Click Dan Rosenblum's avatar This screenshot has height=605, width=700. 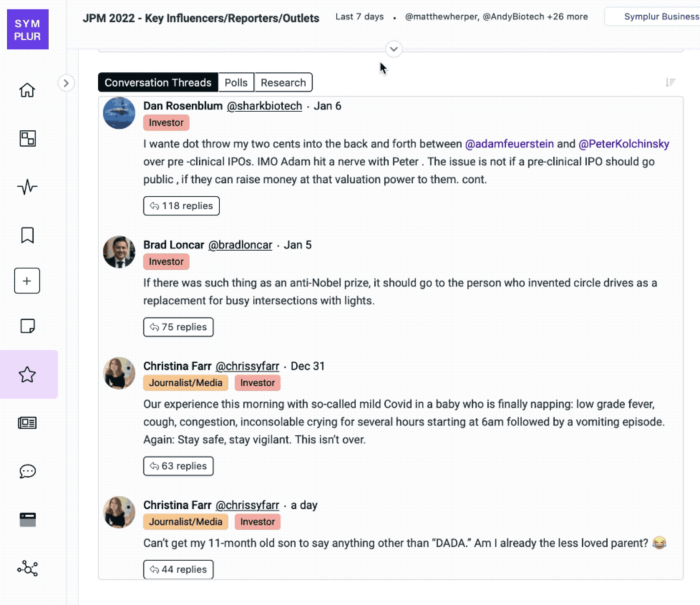[119, 113]
